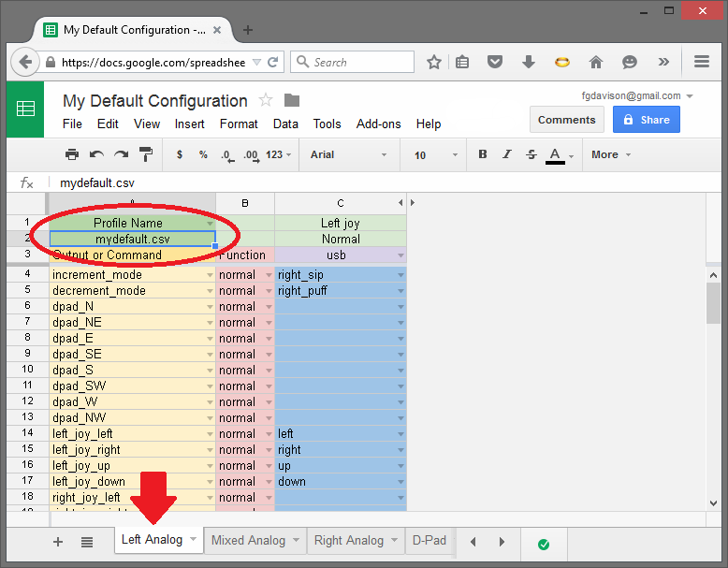Open a new browser tab
This screenshot has width=728, height=568.
pos(248,30)
